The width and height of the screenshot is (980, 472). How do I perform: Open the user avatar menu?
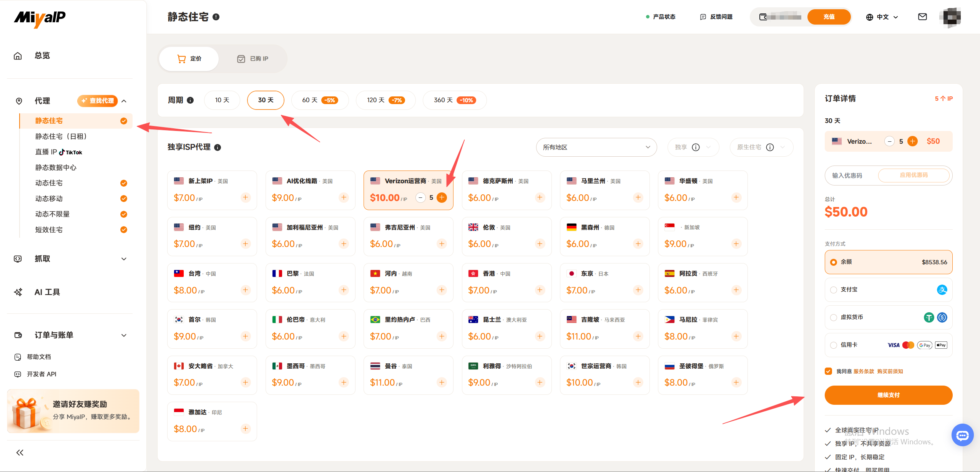click(x=950, y=17)
